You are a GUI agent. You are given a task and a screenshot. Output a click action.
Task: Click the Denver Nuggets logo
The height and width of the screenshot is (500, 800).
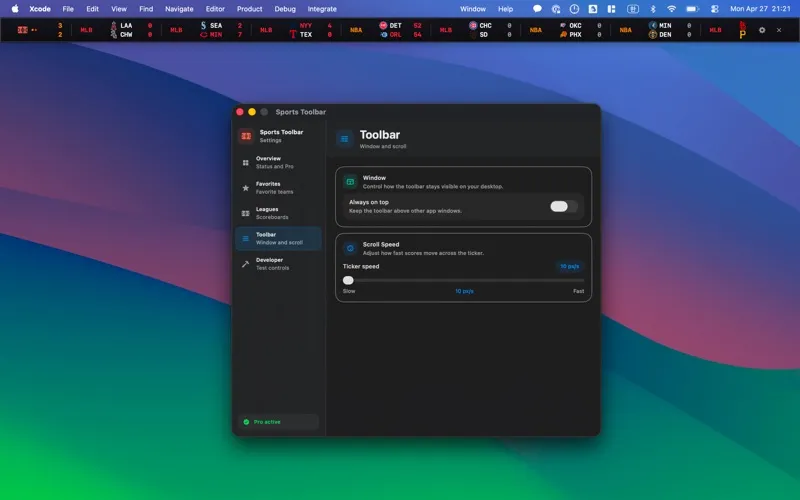[x=653, y=35]
